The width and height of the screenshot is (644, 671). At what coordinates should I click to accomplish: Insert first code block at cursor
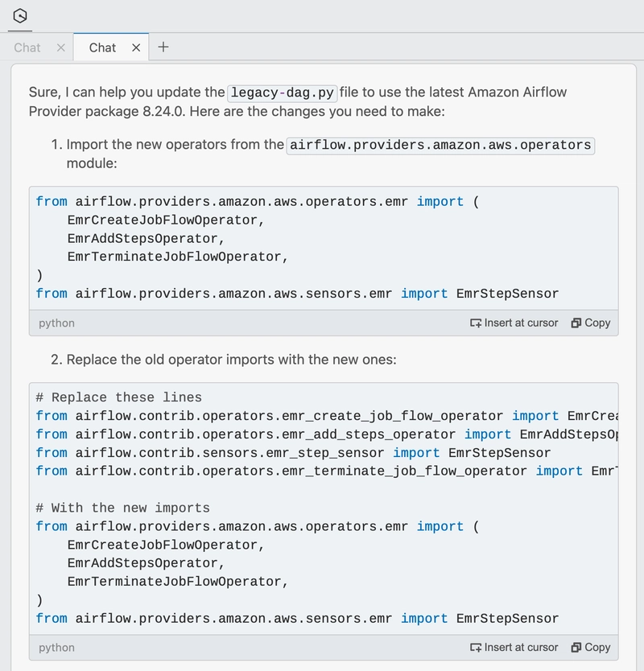[x=514, y=323]
